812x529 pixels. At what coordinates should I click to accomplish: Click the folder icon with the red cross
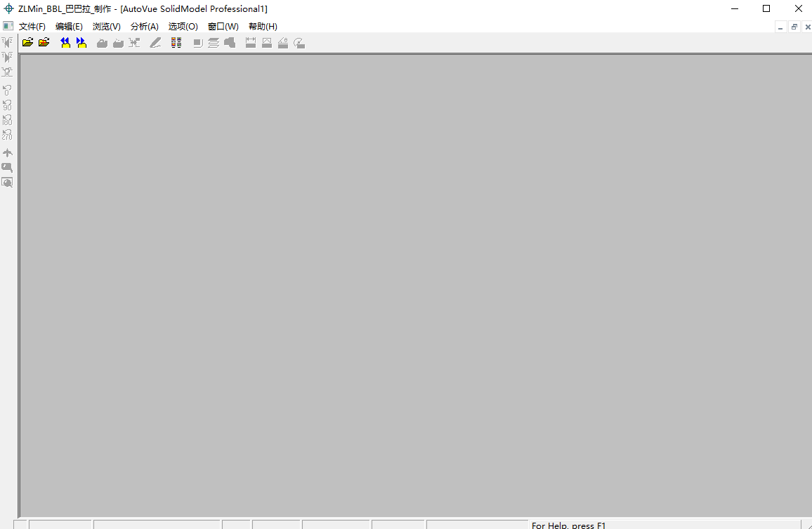(44, 42)
